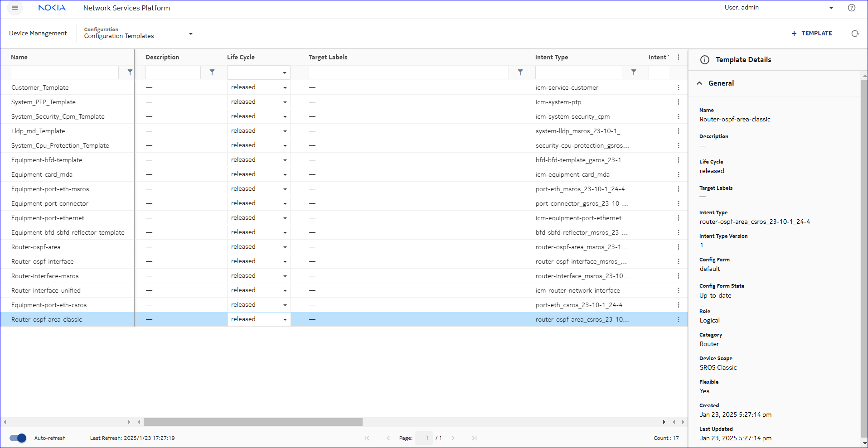Select the Router-ospf-interface template row

pos(43,261)
